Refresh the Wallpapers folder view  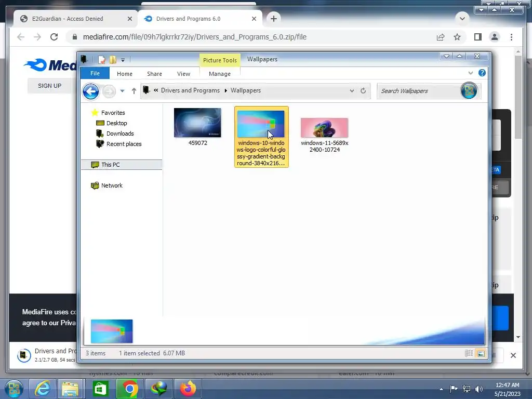click(x=363, y=90)
